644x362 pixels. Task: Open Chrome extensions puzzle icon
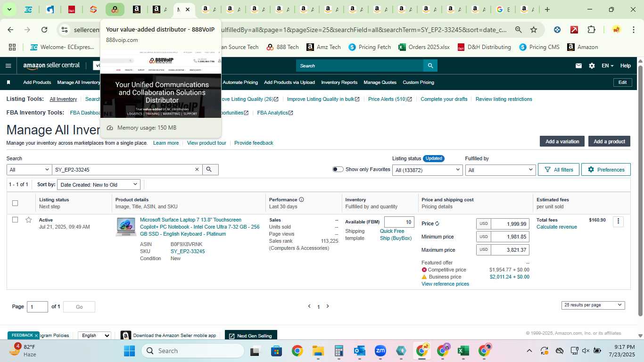pos(591,30)
